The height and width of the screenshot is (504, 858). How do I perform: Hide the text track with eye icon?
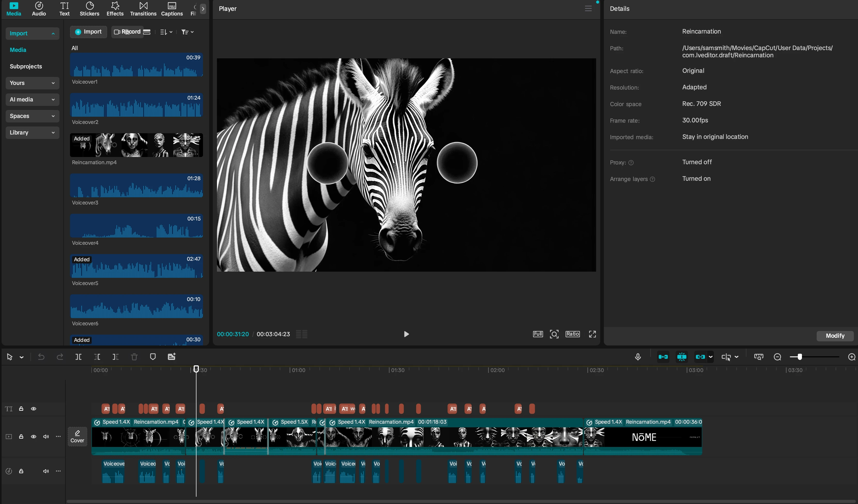[33, 409]
